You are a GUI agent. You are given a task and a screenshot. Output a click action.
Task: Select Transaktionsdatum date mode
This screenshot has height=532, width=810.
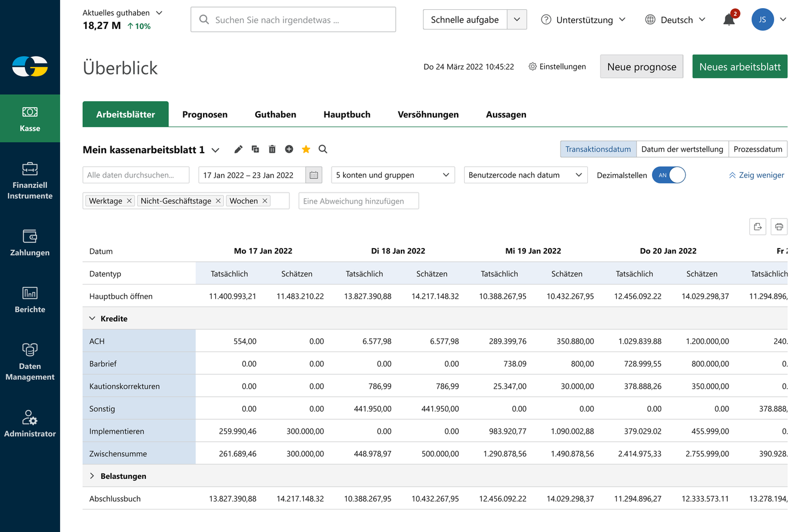pyautogui.click(x=598, y=149)
